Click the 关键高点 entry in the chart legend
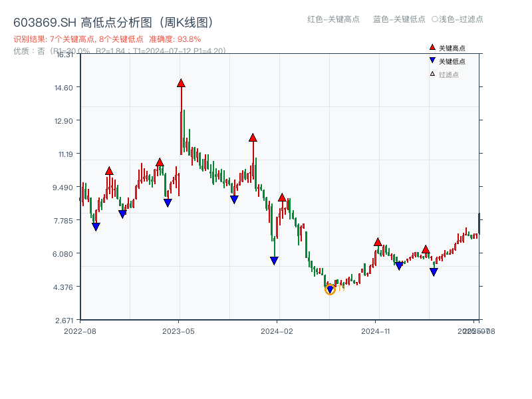 pos(447,48)
